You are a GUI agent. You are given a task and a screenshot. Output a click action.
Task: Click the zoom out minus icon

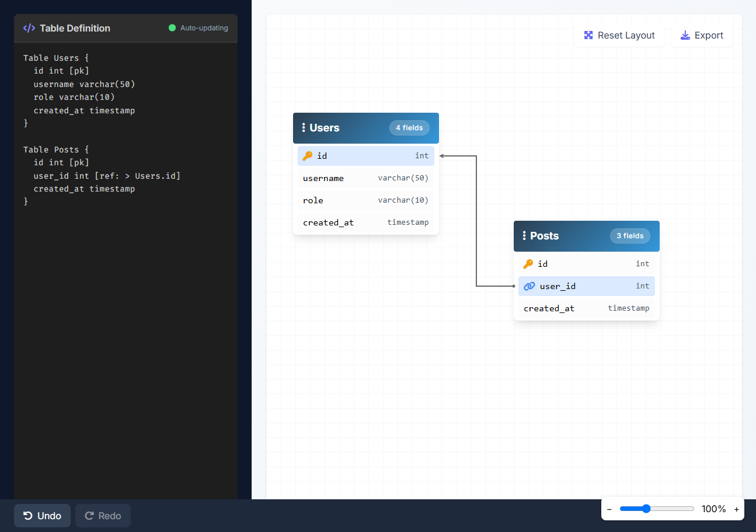[x=609, y=509]
